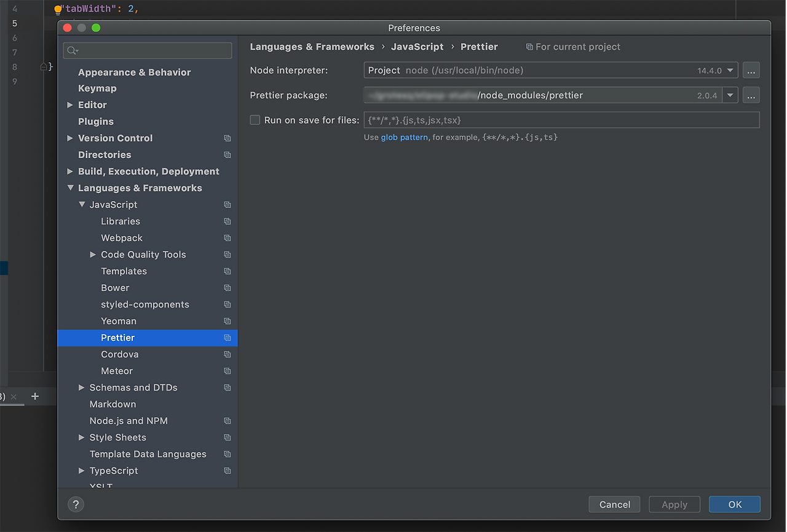
Task: Expand the Version Control section
Action: point(70,138)
